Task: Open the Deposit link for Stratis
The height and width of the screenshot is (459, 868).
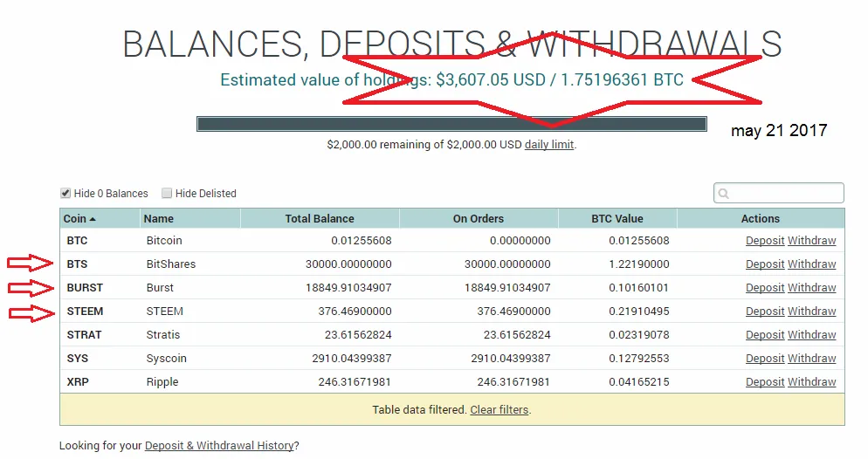Action: tap(765, 334)
